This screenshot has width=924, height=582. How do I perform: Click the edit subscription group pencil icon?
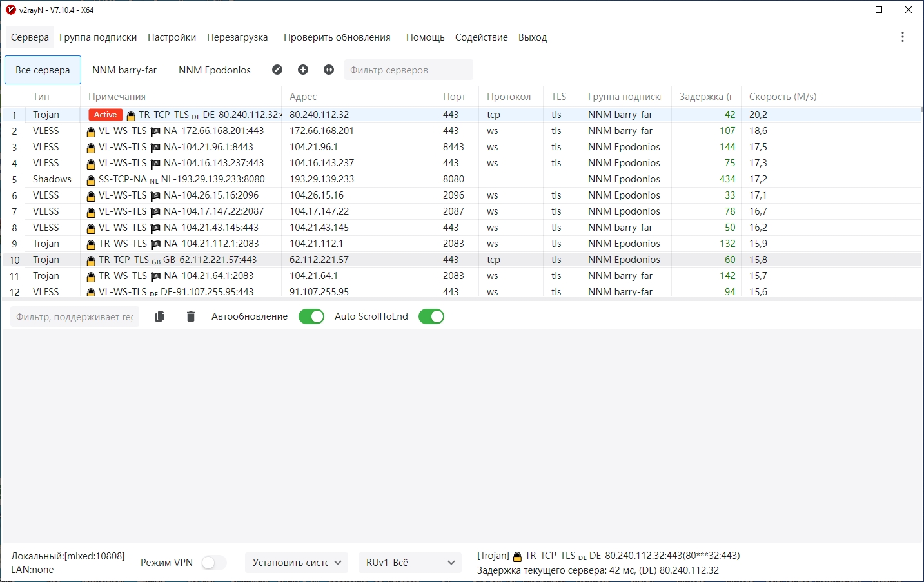tap(277, 70)
